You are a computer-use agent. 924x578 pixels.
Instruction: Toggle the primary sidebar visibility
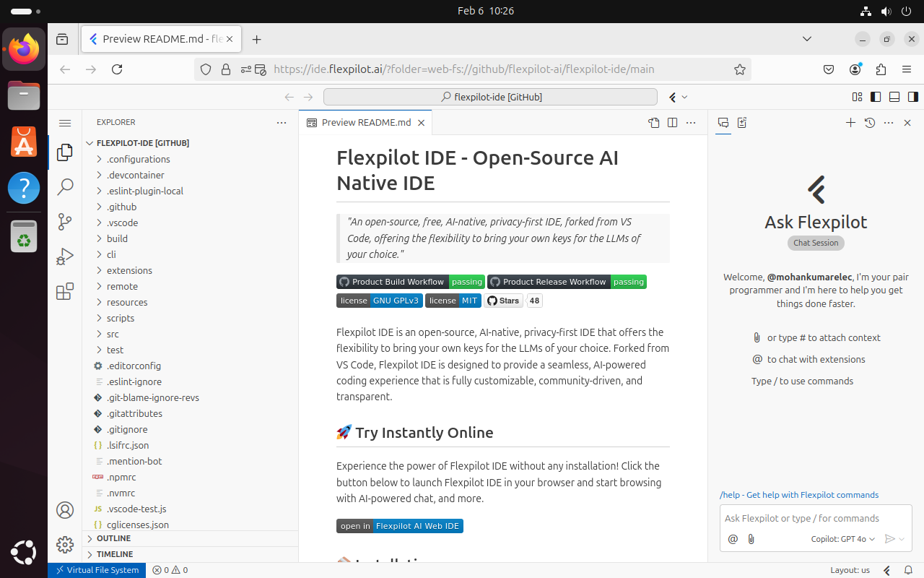tap(875, 97)
